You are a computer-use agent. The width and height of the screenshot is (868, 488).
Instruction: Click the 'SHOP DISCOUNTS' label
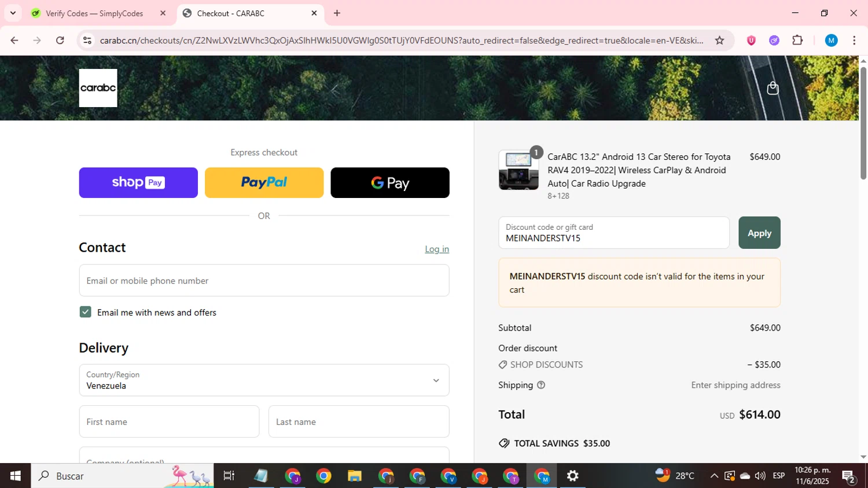pos(546,365)
